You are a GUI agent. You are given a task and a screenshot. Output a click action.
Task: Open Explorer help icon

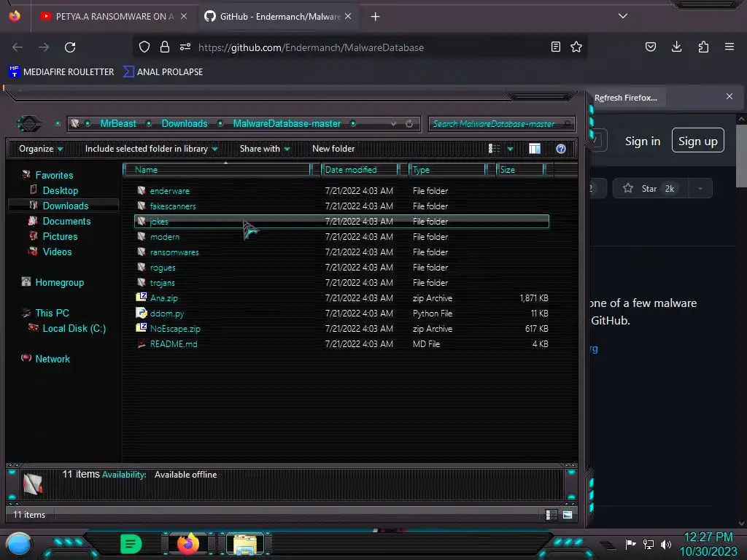point(561,149)
